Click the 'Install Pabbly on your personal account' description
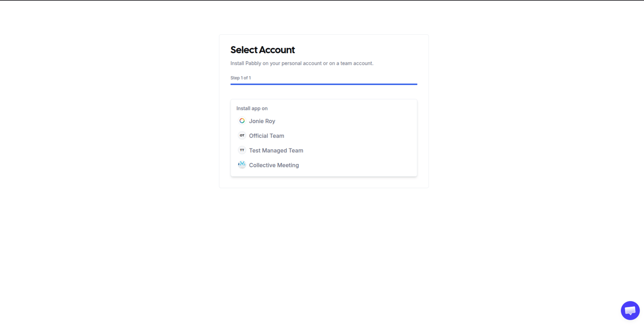 point(302,64)
